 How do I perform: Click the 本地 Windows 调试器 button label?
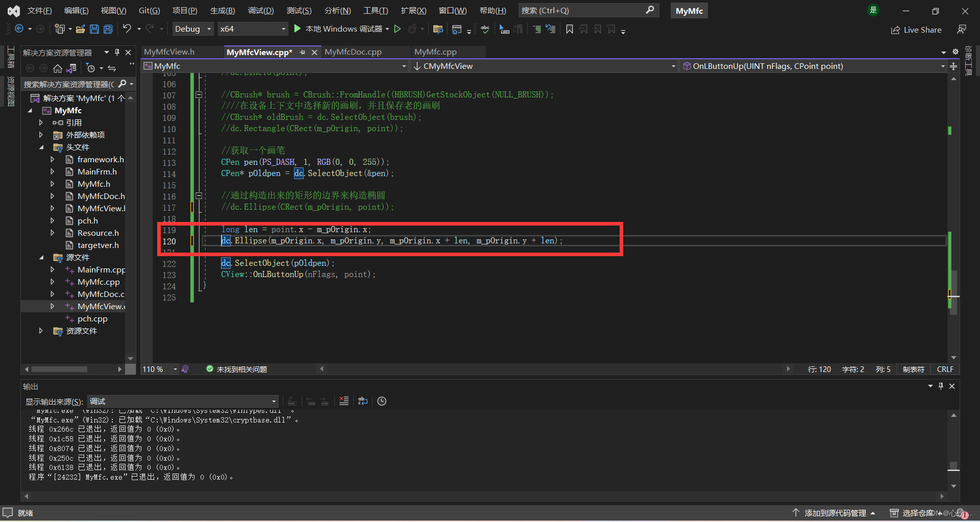tap(344, 29)
